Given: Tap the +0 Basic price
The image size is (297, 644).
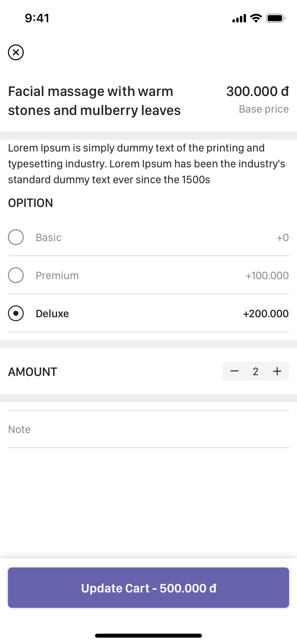Looking at the screenshot, I should (x=282, y=238).
